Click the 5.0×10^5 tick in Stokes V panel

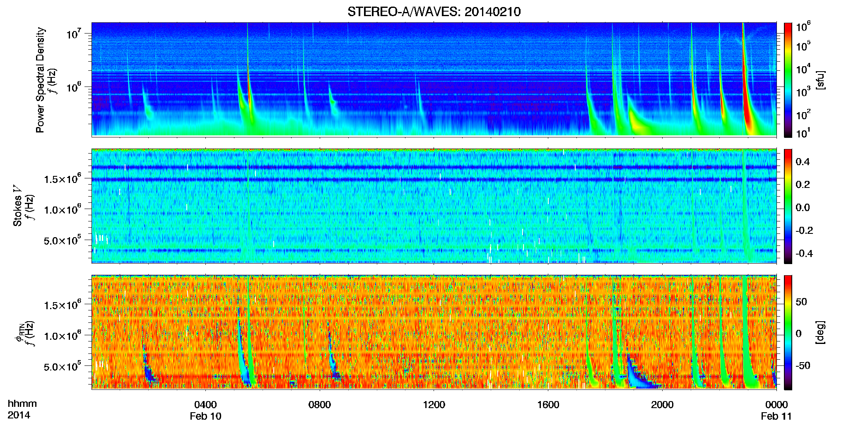click(63, 240)
